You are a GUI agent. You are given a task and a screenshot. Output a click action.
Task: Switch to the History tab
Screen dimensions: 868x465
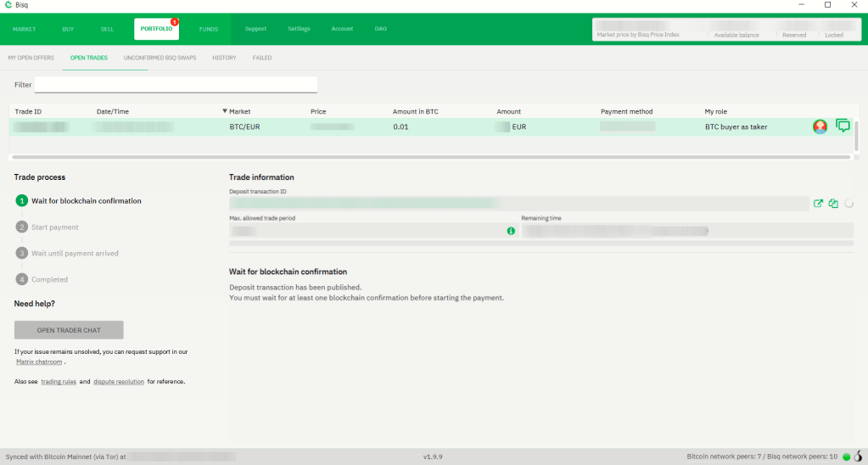pyautogui.click(x=224, y=58)
